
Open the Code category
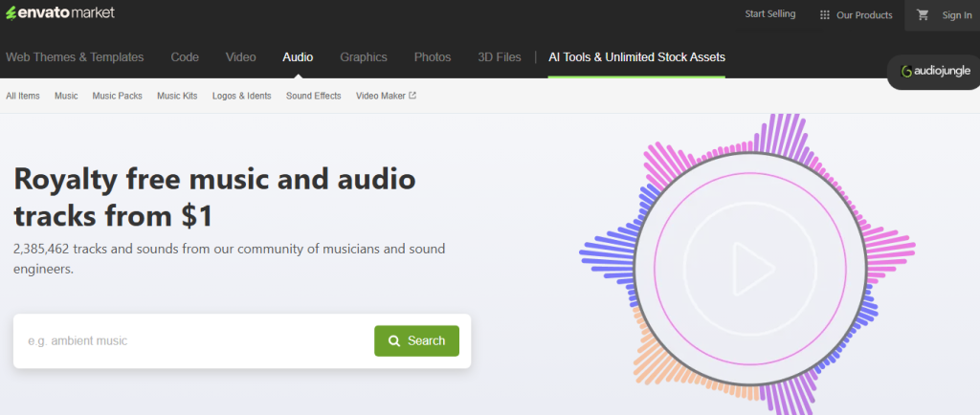click(185, 57)
